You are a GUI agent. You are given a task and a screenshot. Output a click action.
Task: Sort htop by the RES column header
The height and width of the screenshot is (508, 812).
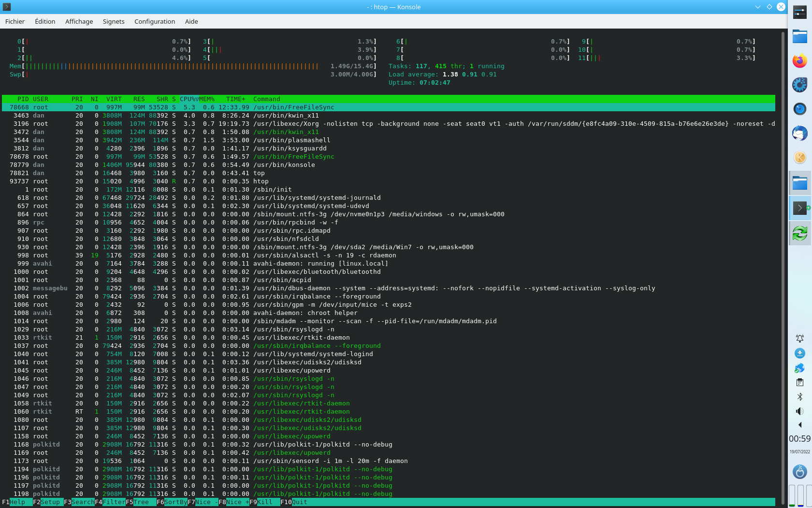tap(139, 99)
